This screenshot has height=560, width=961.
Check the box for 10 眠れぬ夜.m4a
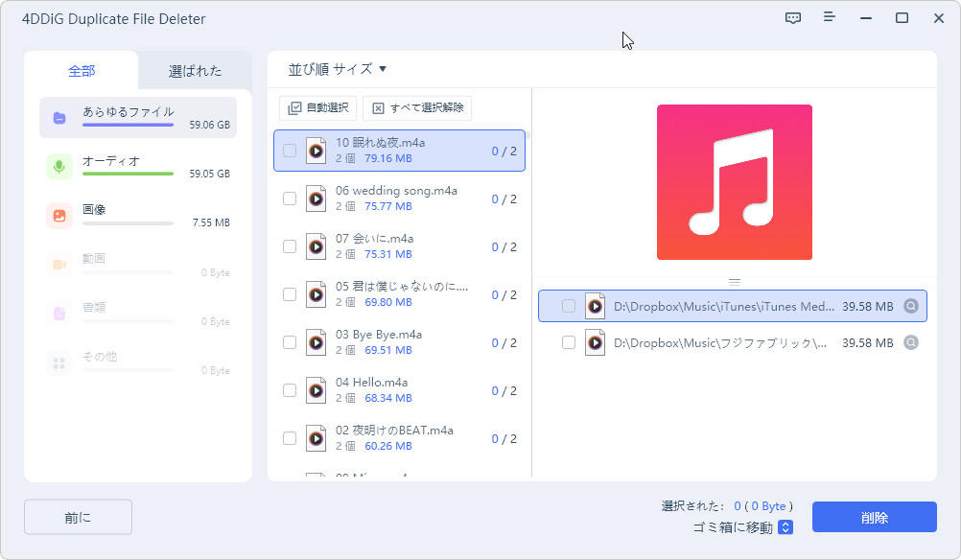tap(290, 151)
